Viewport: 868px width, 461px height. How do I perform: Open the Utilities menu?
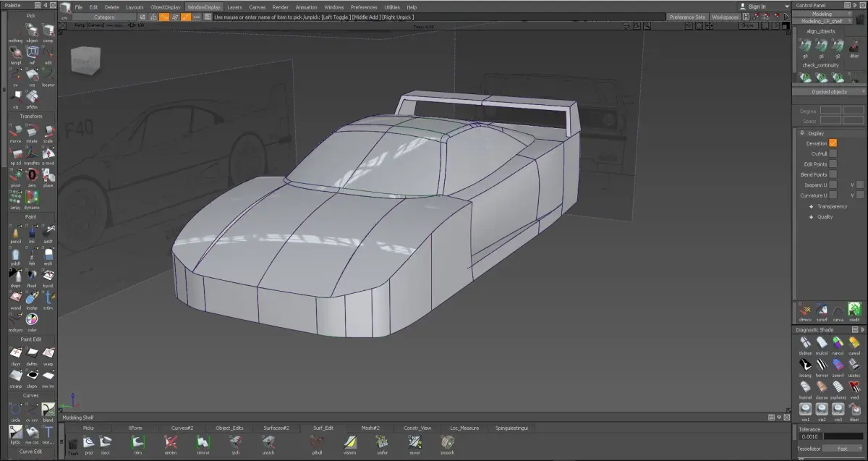point(392,7)
